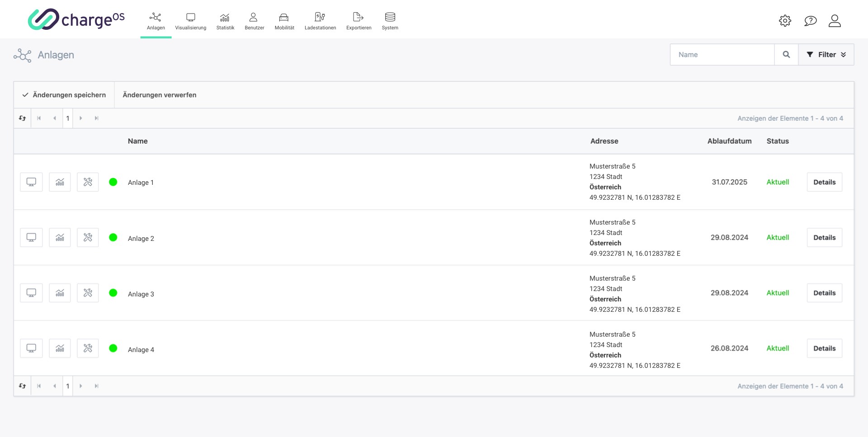This screenshot has width=868, height=437.
Task: Open Details for Anlage 2
Action: (x=824, y=238)
